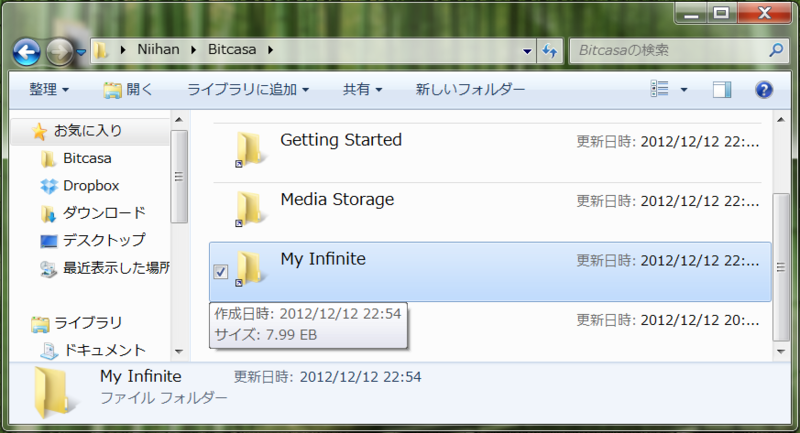Click file list scroll down arrow

coord(781,351)
